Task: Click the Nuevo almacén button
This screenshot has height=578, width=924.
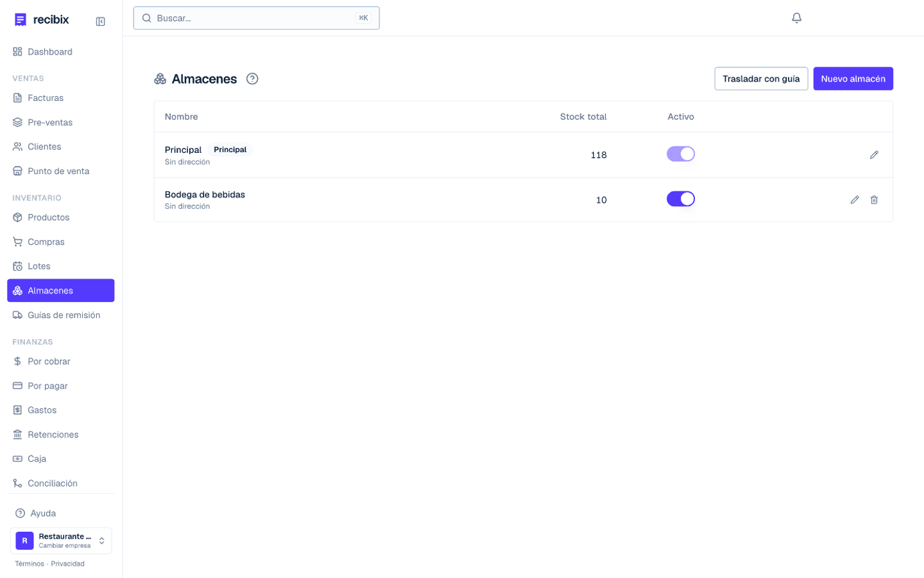Action: (x=853, y=78)
